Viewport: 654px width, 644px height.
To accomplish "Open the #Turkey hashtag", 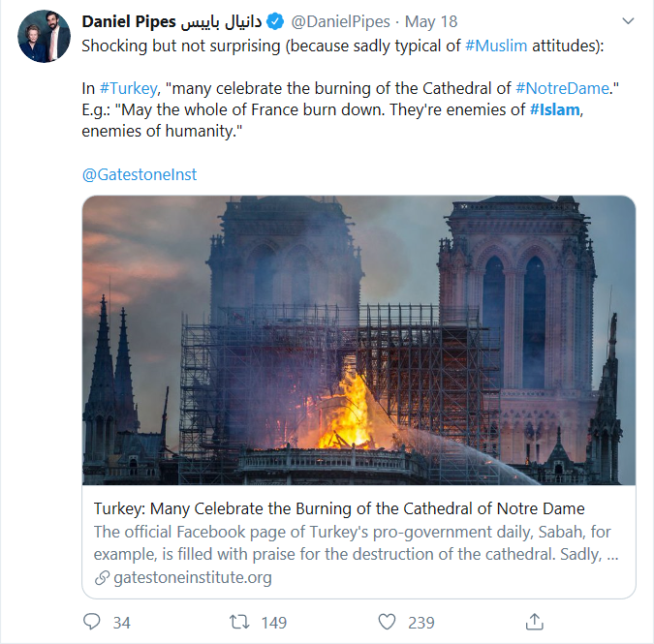I will 128,88.
